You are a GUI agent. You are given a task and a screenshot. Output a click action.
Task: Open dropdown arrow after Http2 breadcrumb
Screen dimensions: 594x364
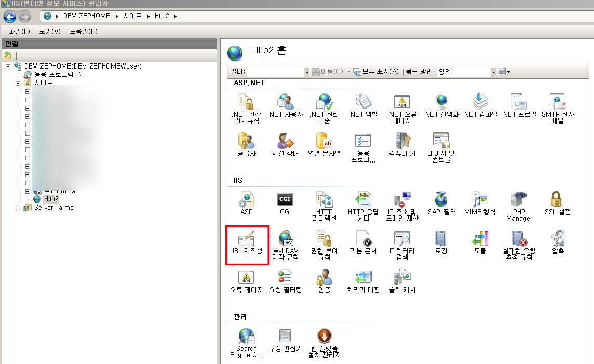coord(176,16)
